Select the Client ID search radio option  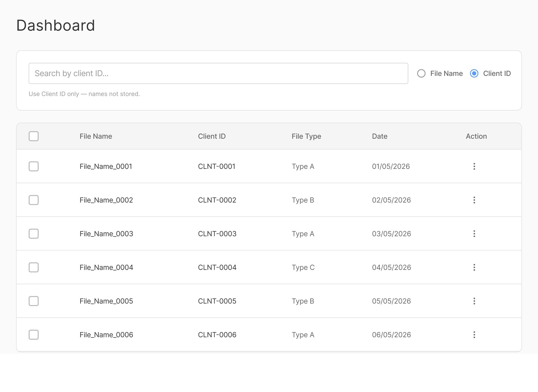coord(474,73)
